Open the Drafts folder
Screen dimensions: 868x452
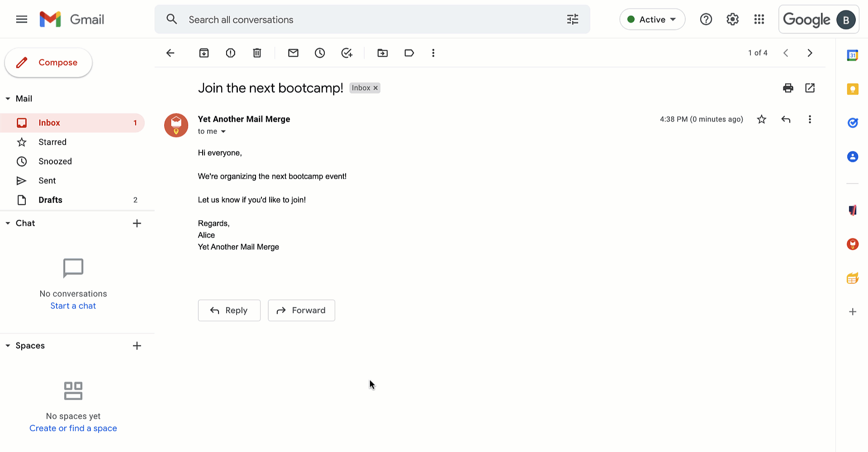pos(50,199)
